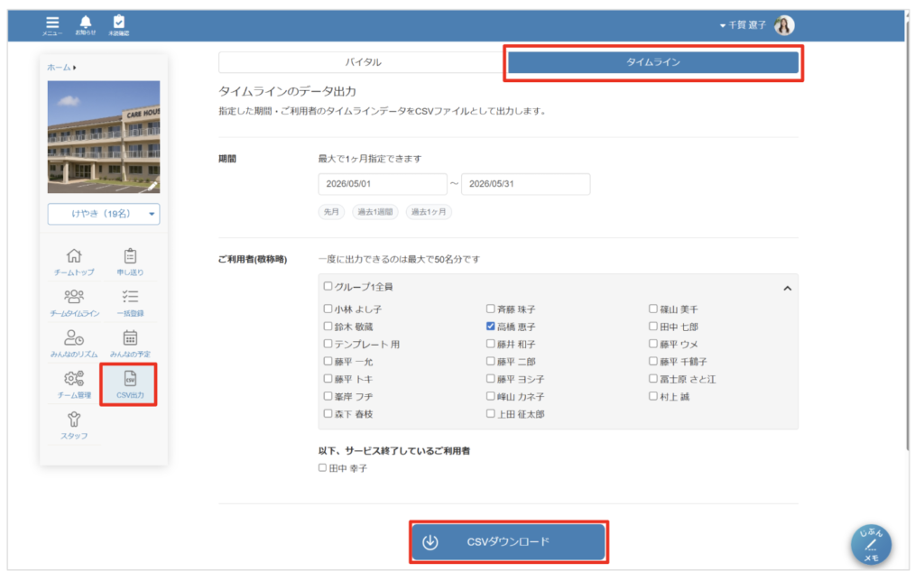The image size is (924, 581).
Task: Open チーム管理 gears icon
Action: click(x=74, y=385)
